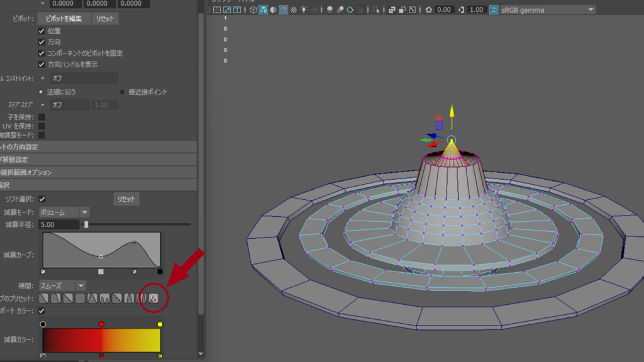Toggle the Safe action viewport icon
This screenshot has height=362, width=644.
coord(227,10)
